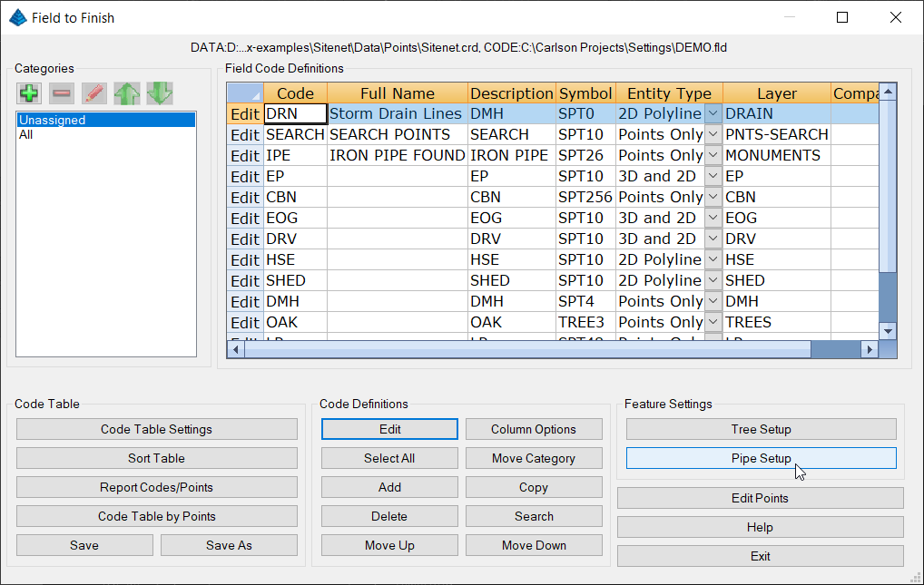Click the Field to Finish title bar icon
Viewport: 924px width, 585px height.
pos(17,16)
